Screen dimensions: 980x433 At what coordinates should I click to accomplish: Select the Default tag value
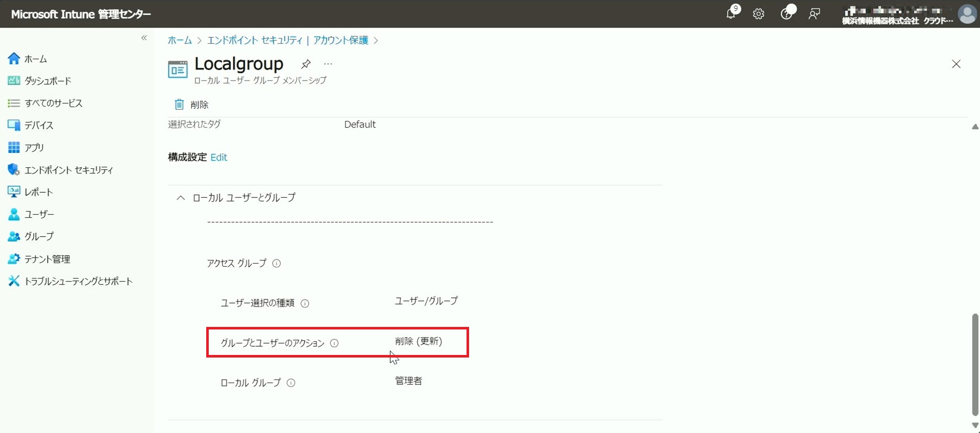(360, 124)
